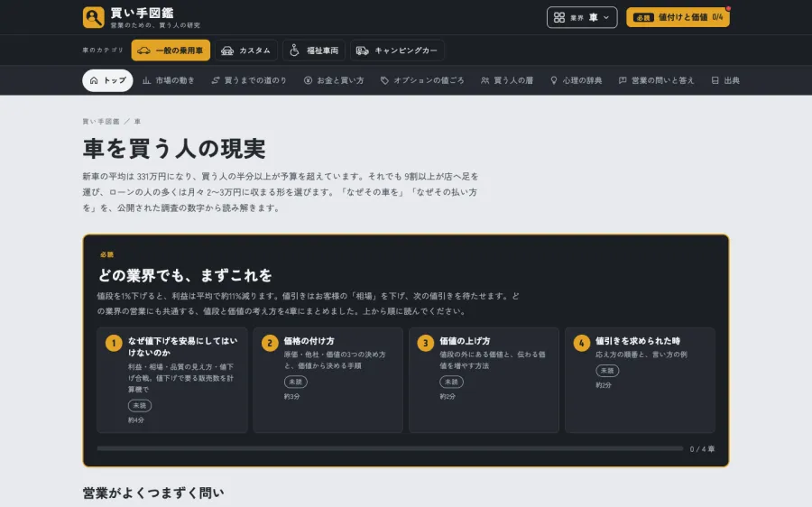812x507 pixels.
Task: Click the chat icon for 営業の問いと答え
Action: (623, 80)
